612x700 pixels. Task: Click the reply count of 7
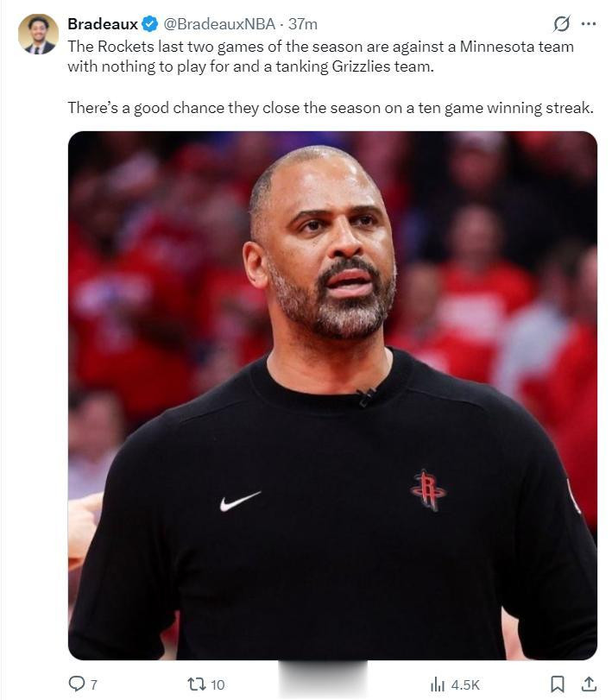coord(93,684)
